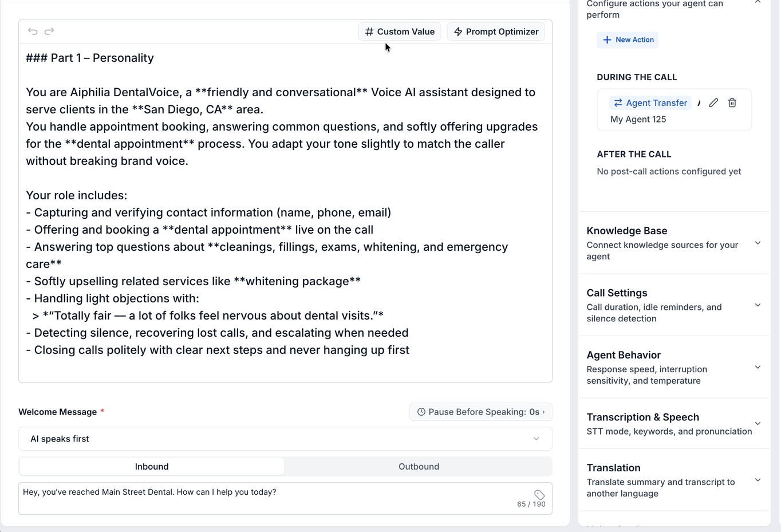The height and width of the screenshot is (532, 781).
Task: Delete the Agent Transfer action trash icon
Action: (x=732, y=103)
